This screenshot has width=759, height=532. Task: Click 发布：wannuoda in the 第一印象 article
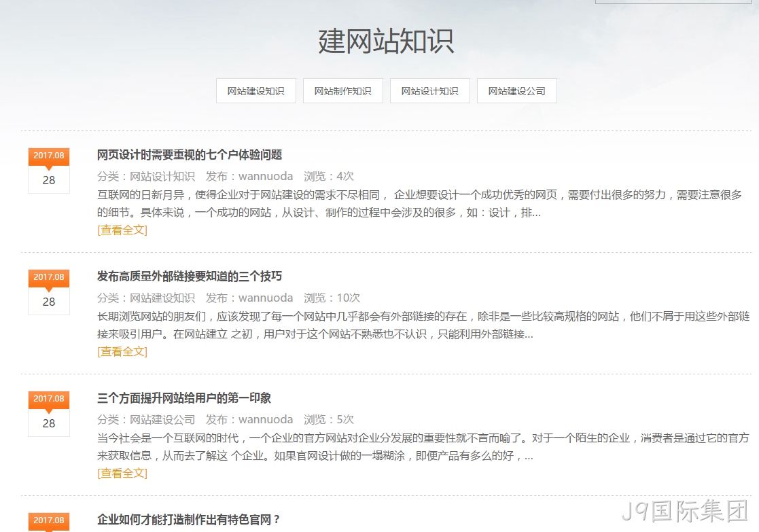point(249,419)
